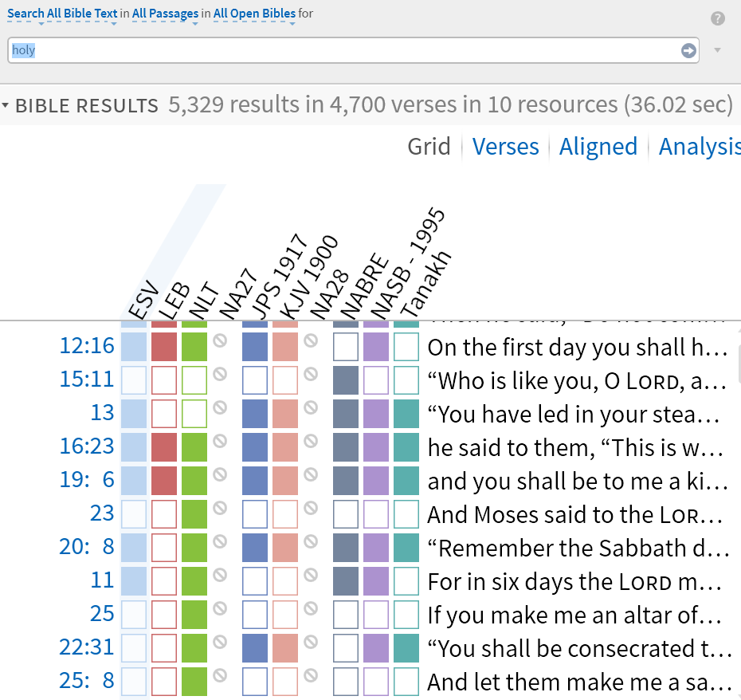
Task: Open the search help question mark
Action: [x=717, y=18]
